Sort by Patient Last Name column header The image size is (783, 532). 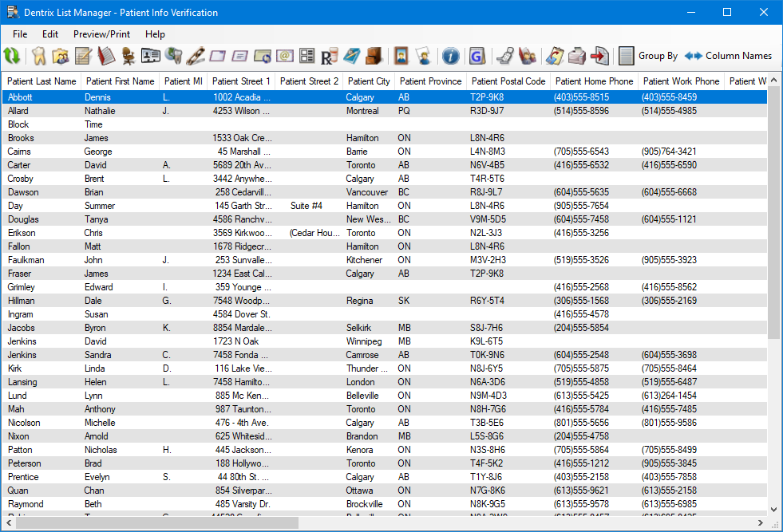(x=42, y=81)
